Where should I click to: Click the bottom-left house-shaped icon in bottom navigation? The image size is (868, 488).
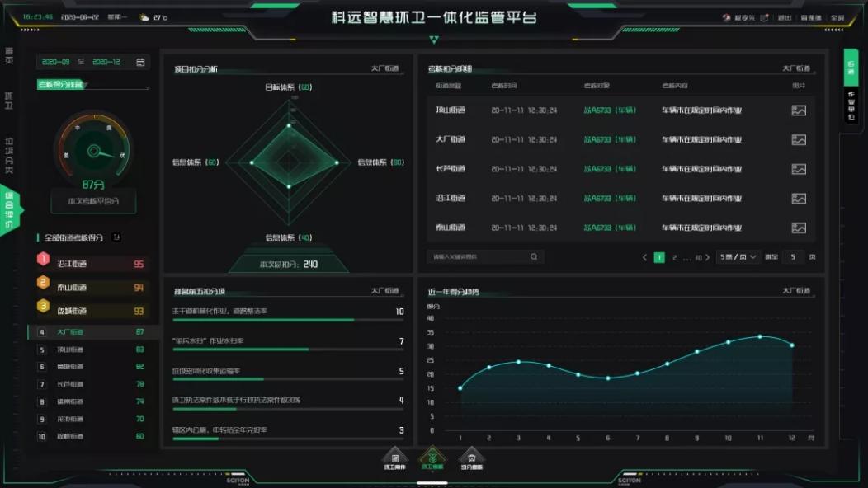(x=395, y=459)
